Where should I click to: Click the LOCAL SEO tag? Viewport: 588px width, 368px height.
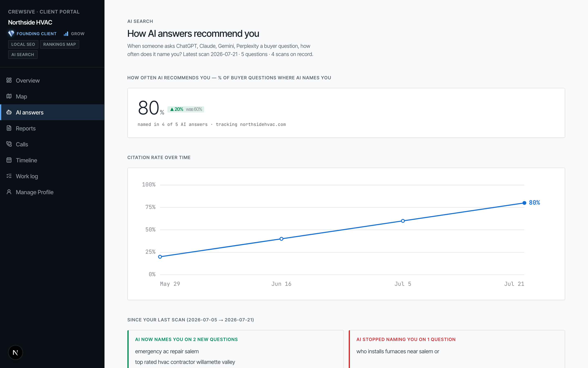(23, 44)
